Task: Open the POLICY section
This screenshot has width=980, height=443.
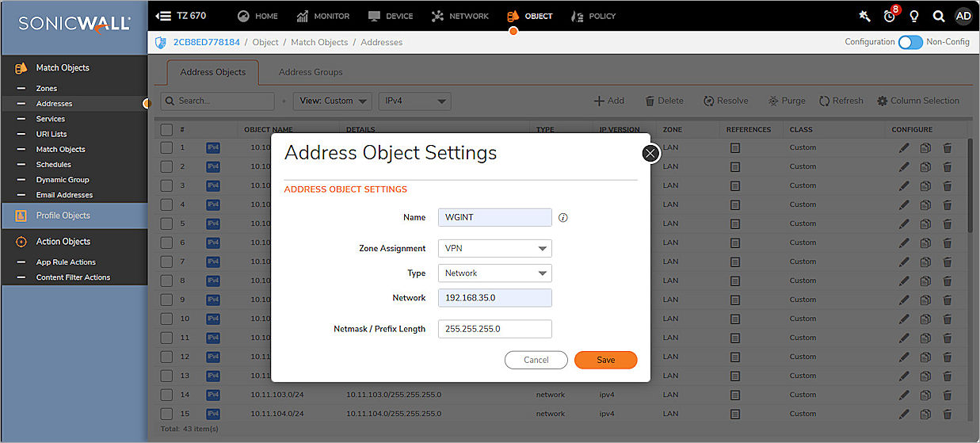Action: [593, 16]
